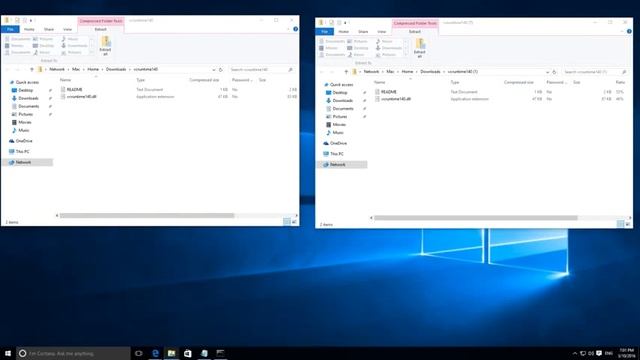Screen dimensions: 640x360
Task: Click horizontal scrollbar in left window
Action: point(147,216)
